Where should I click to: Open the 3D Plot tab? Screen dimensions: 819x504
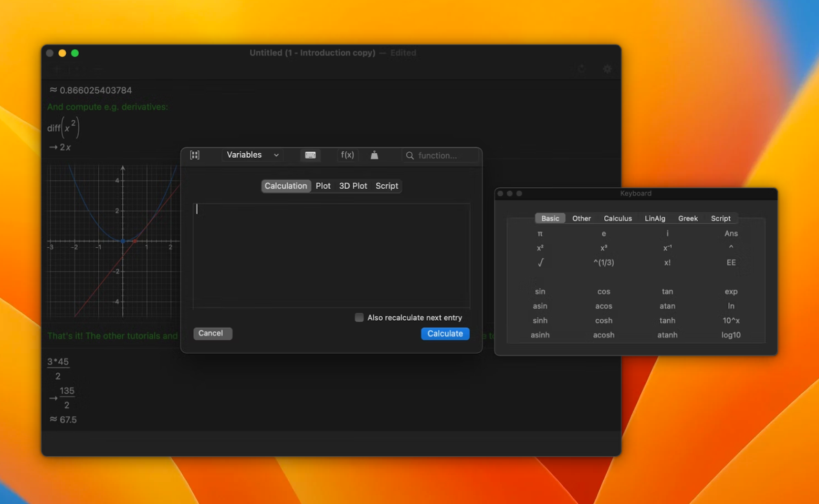click(x=353, y=186)
